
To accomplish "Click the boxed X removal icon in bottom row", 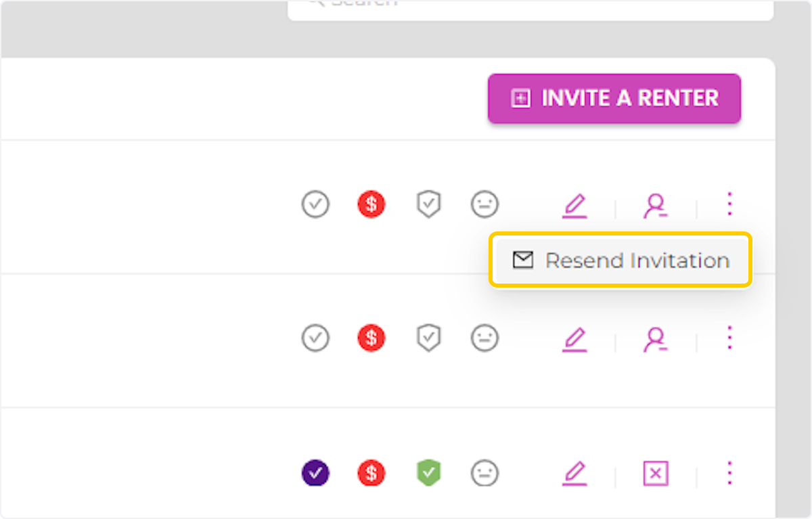I will point(655,473).
